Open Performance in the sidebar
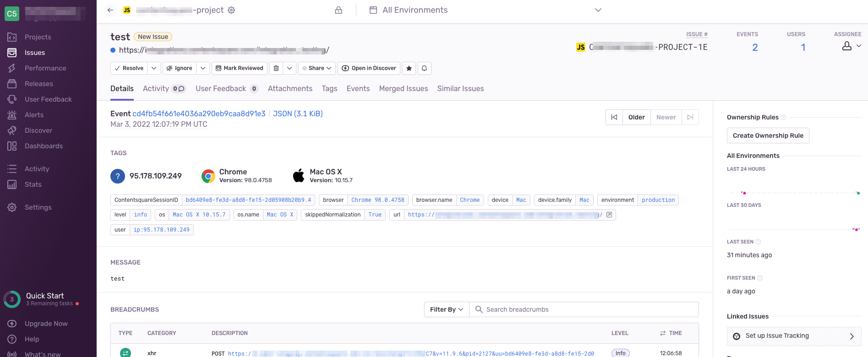The height and width of the screenshot is (357, 868). (x=45, y=68)
